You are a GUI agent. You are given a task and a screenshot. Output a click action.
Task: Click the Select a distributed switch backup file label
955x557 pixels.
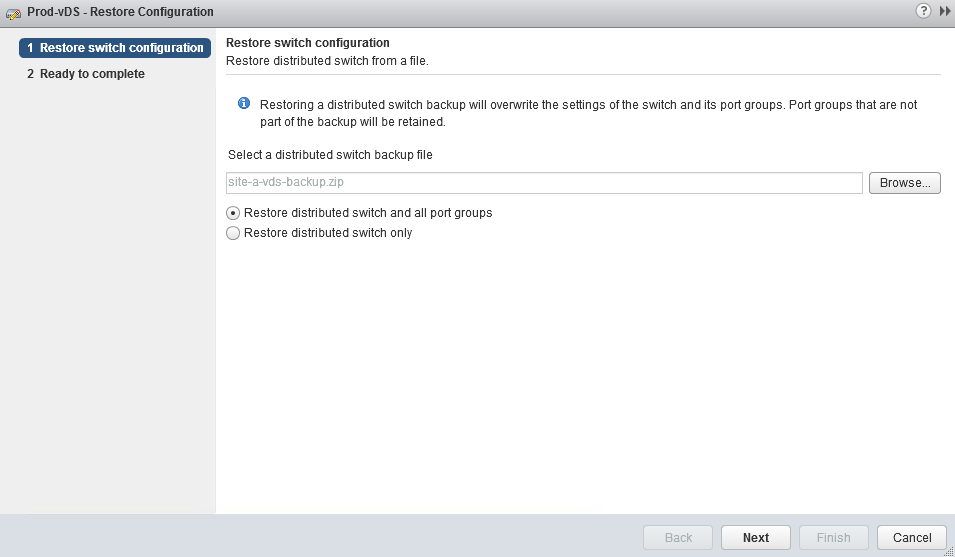(x=330, y=155)
